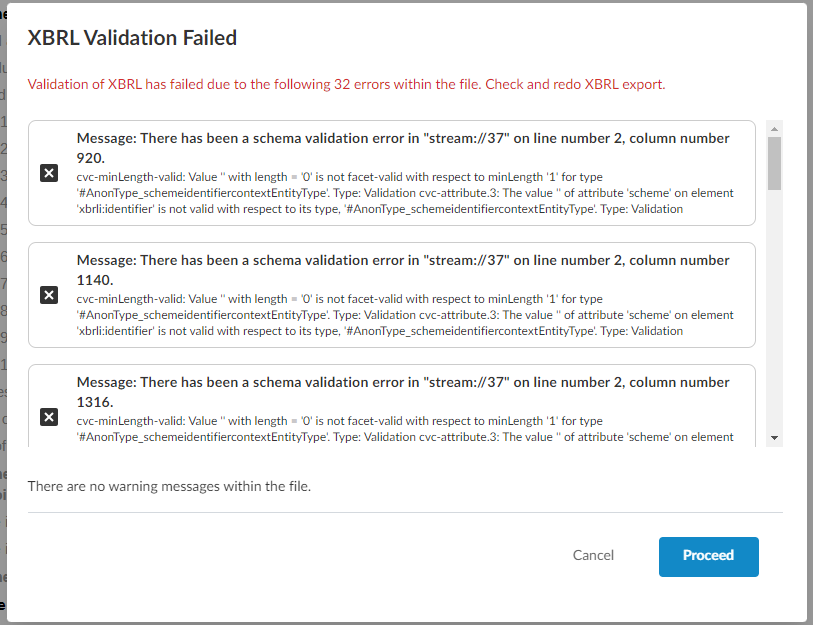This screenshot has width=813, height=625.
Task: Click the red "32 errors" validation summary text
Action: [346, 84]
